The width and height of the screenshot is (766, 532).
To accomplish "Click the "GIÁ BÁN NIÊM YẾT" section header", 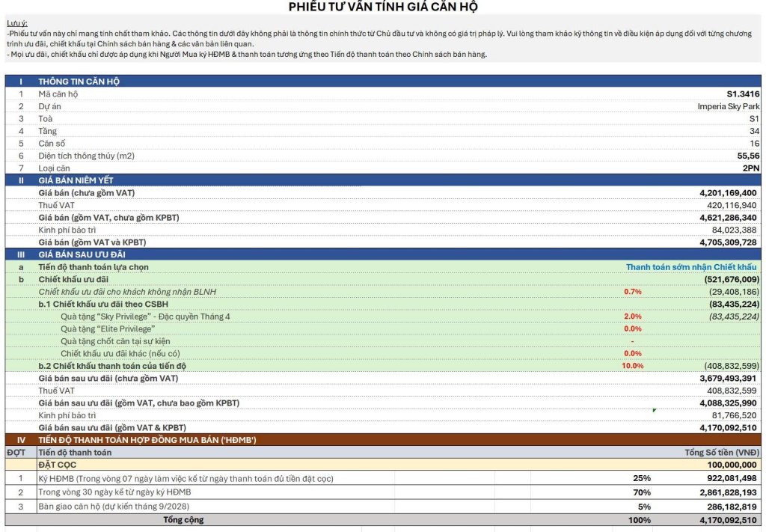I will 76,180.
